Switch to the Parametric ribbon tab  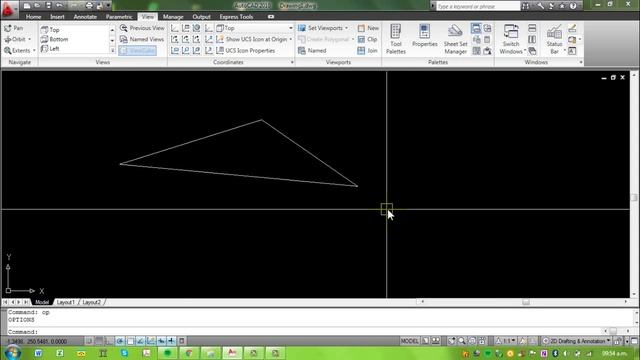pyautogui.click(x=119, y=17)
